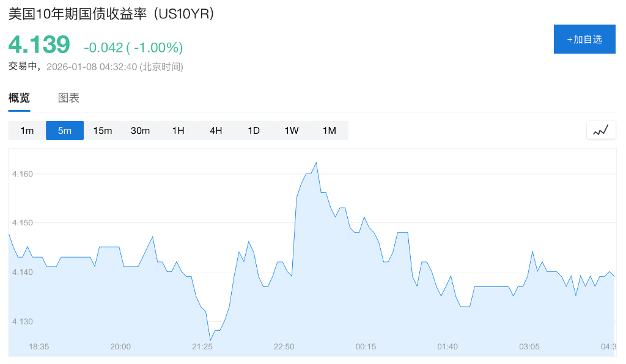626x364 pixels.
Task: Switch chart to 15m interval
Action: 103,130
